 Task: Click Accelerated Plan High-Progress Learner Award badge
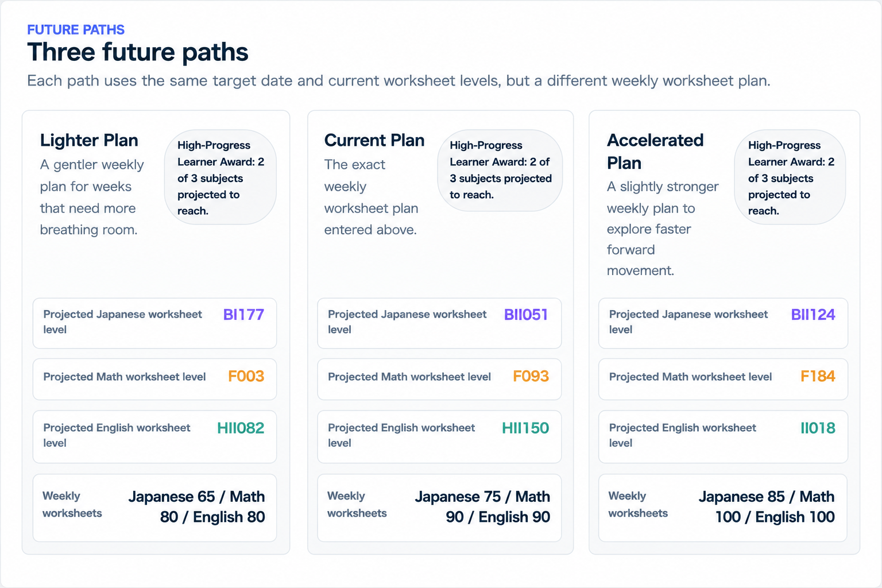(790, 177)
